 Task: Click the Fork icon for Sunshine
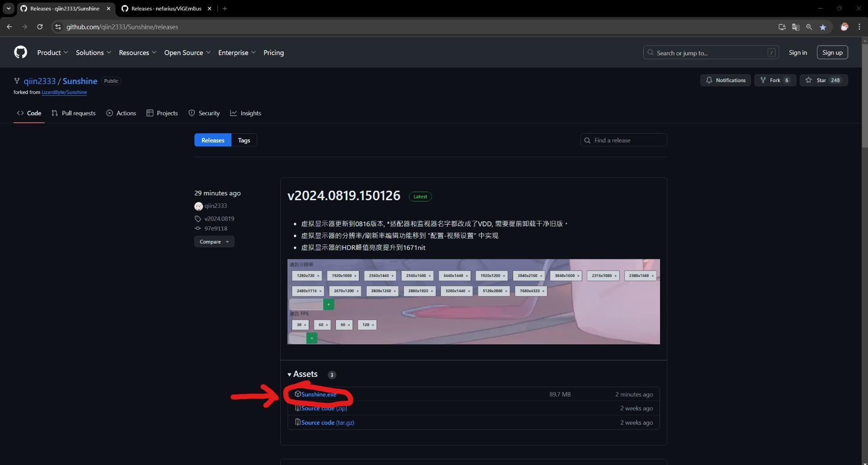pyautogui.click(x=764, y=80)
